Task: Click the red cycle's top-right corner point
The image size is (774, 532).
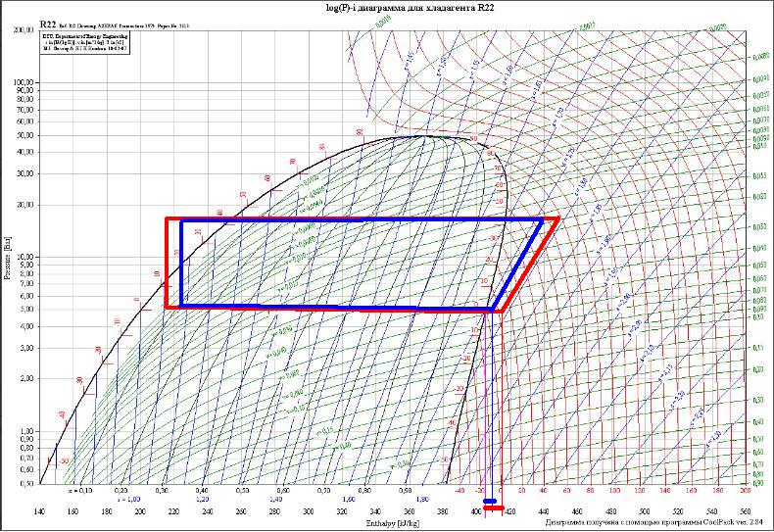Action: point(557,218)
